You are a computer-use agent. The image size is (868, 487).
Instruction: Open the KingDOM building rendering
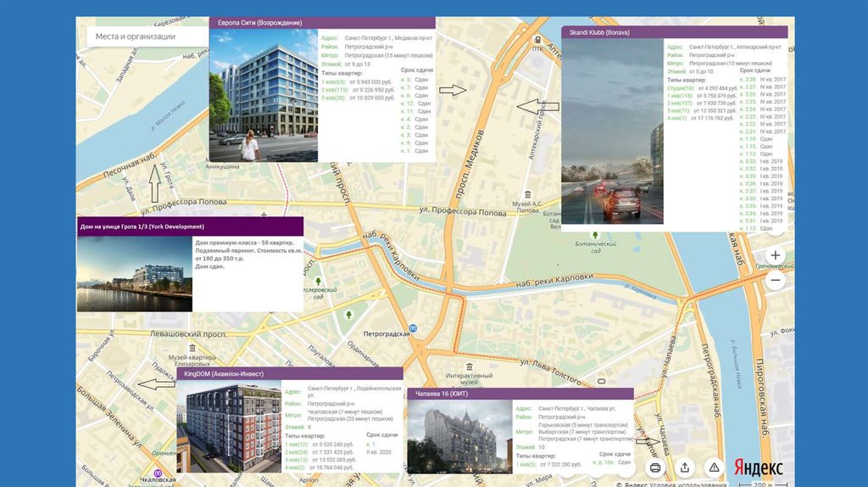229,426
